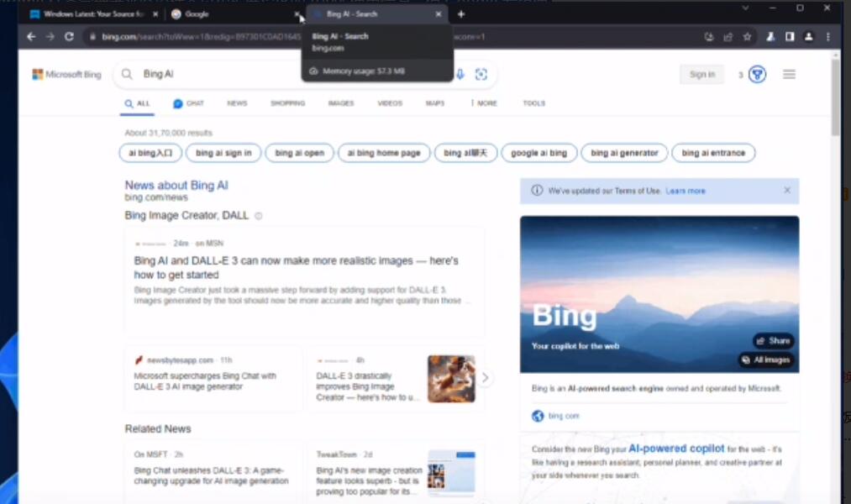Open Chrome's three-dot menu
The width and height of the screenshot is (851, 504).
(x=827, y=36)
